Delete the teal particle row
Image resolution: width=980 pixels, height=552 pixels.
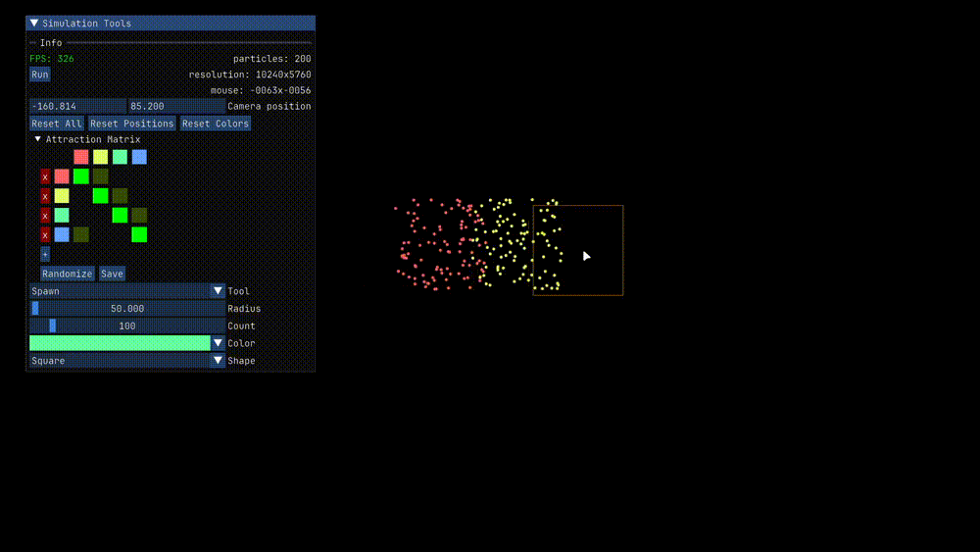(45, 216)
